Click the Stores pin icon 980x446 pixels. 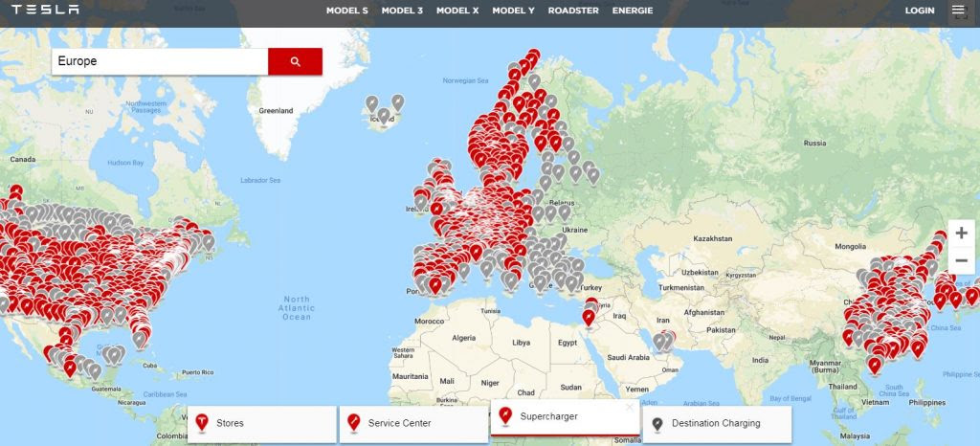(x=202, y=423)
